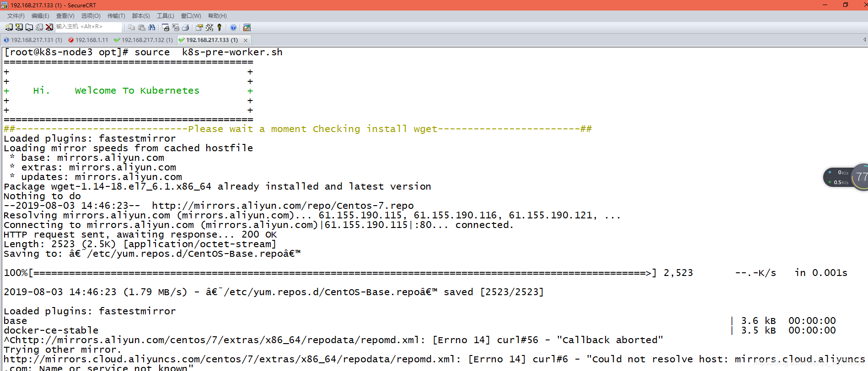
Task: Click the 'source k8s-pre-worker.sh' command text
Action: coord(209,52)
